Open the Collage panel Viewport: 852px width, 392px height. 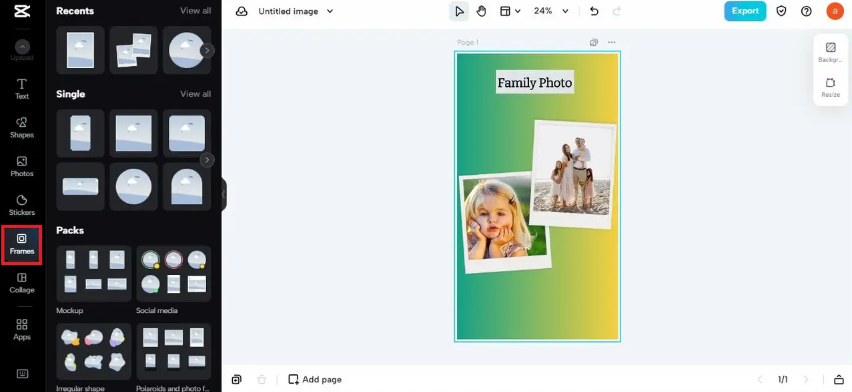(x=22, y=283)
